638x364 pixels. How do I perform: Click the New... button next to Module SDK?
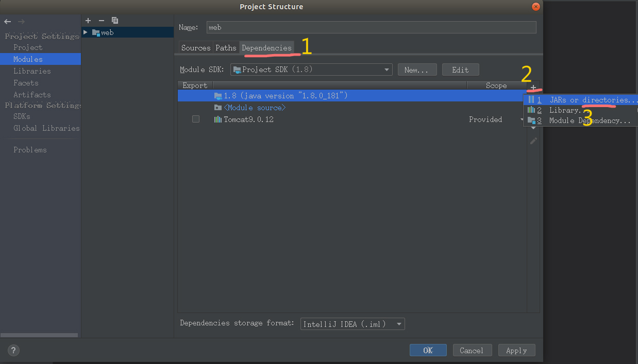click(417, 70)
